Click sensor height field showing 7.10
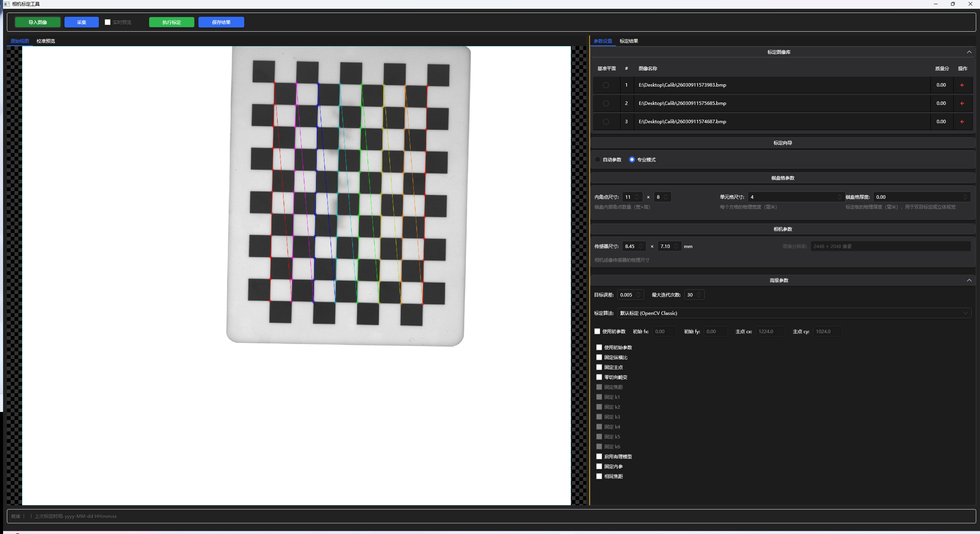 point(669,246)
